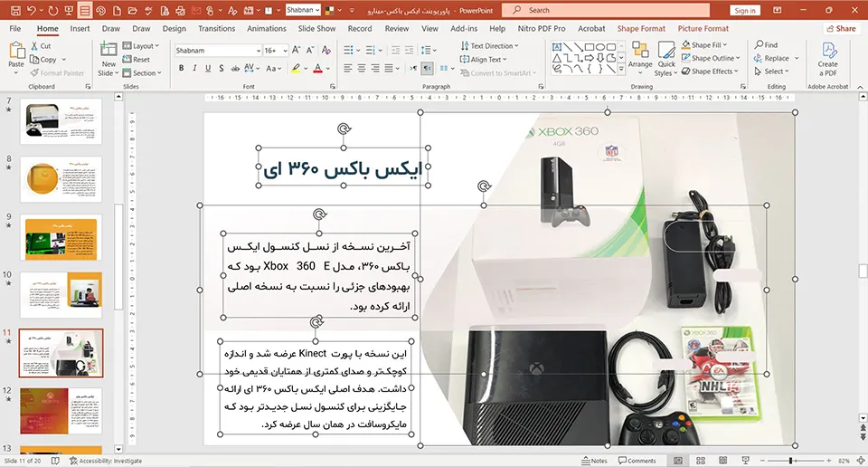Click Reset slide layout
868x467 pixels.
(137, 59)
